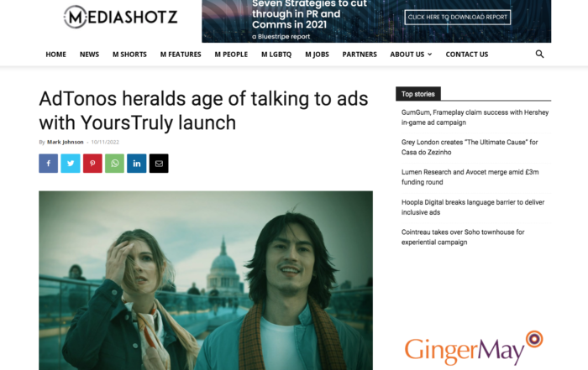Navigate to M LGBTQ section
This screenshot has height=370, width=588.
[276, 55]
